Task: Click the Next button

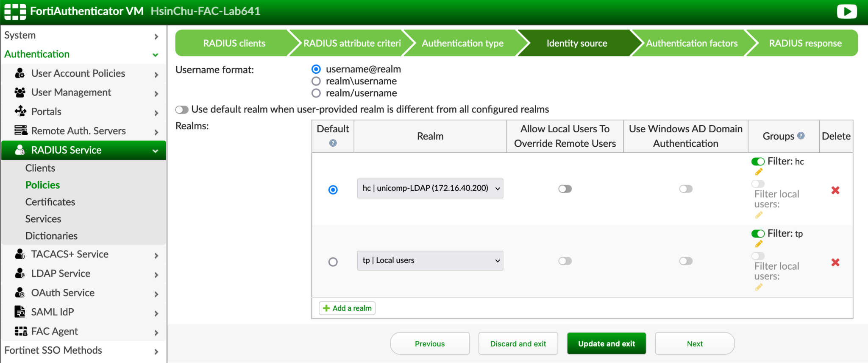Action: click(x=695, y=343)
